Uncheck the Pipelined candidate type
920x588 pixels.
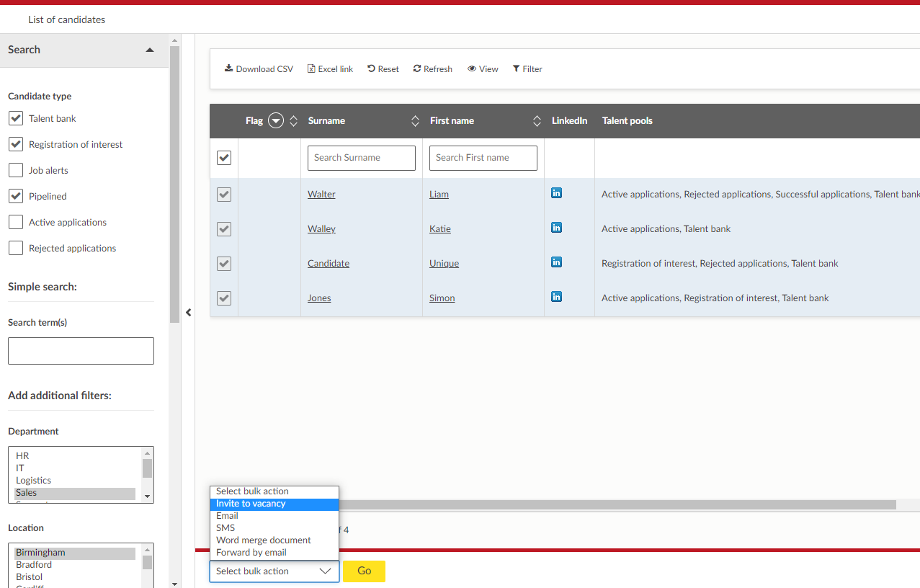point(16,196)
